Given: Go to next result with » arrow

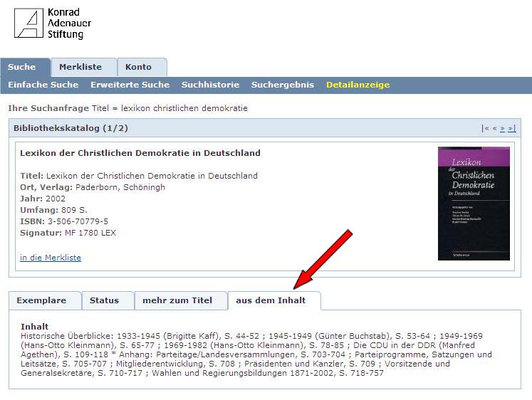Looking at the screenshot, I should 503,129.
